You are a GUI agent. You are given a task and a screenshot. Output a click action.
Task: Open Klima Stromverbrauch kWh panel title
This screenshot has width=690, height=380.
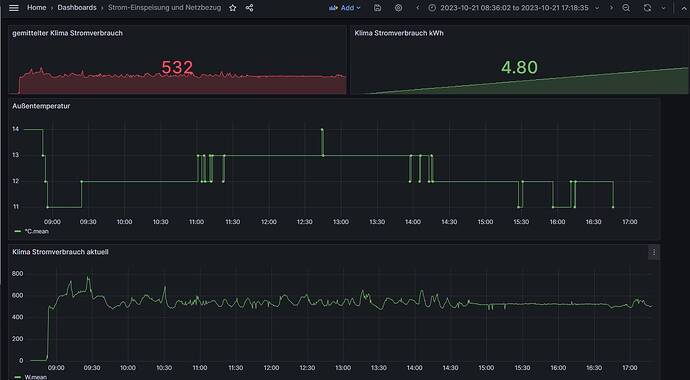[399, 33]
